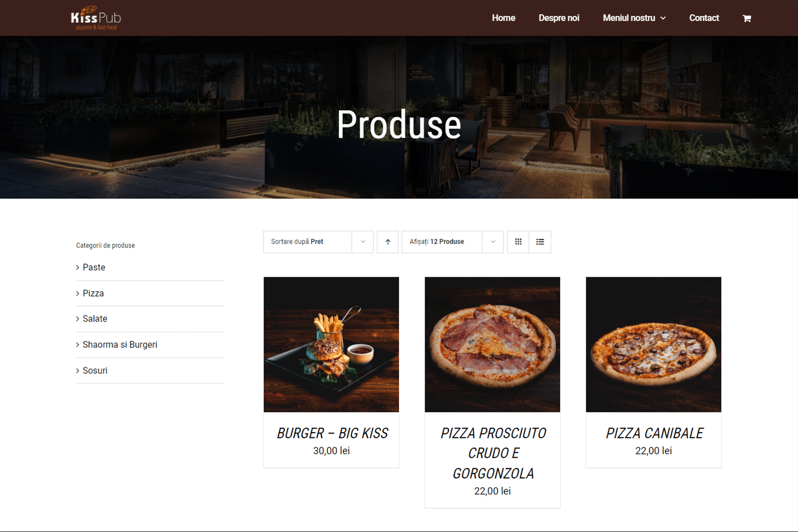Open the Afișați 12 Produse dropdown

point(453,242)
